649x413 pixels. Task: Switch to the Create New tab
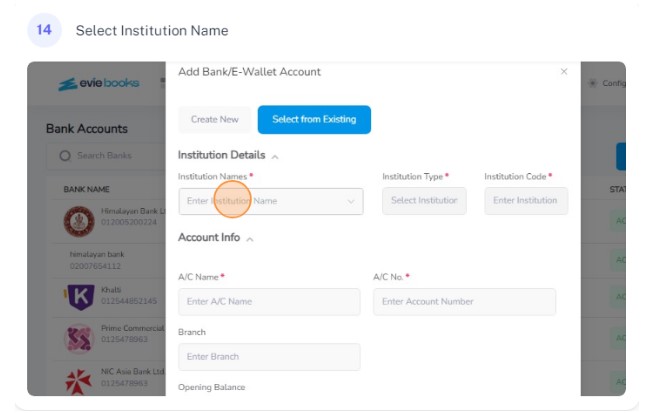pos(214,120)
